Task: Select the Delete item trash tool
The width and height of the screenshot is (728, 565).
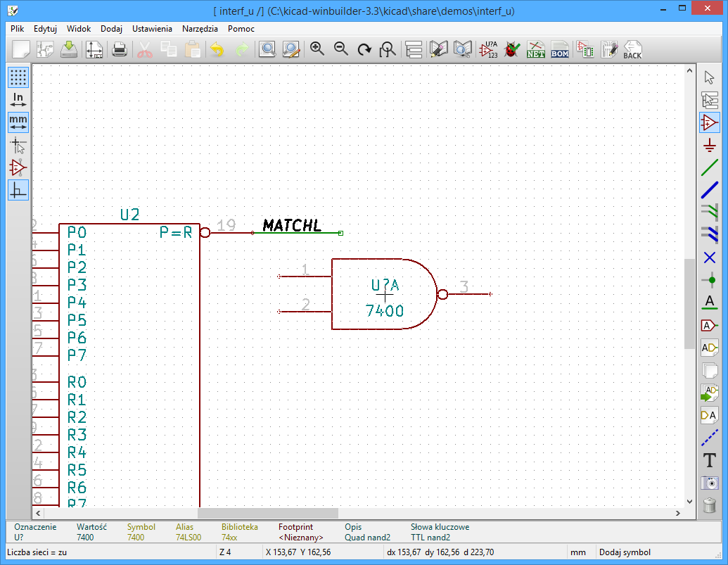Action: pyautogui.click(x=710, y=504)
